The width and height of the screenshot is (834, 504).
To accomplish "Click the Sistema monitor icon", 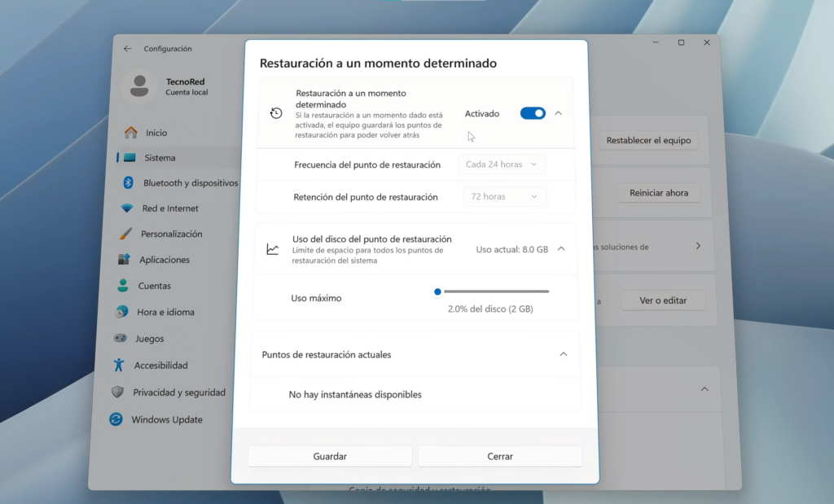I will 129,158.
